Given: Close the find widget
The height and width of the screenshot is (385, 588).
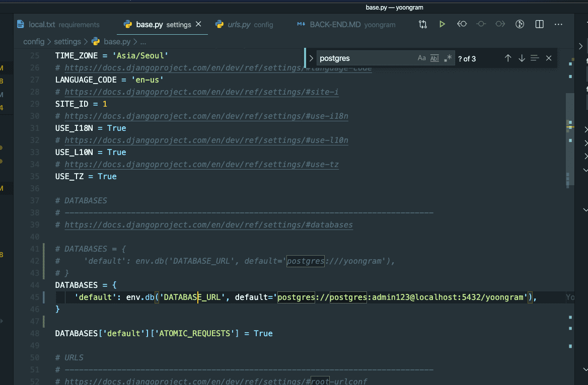Looking at the screenshot, I should coord(549,58).
